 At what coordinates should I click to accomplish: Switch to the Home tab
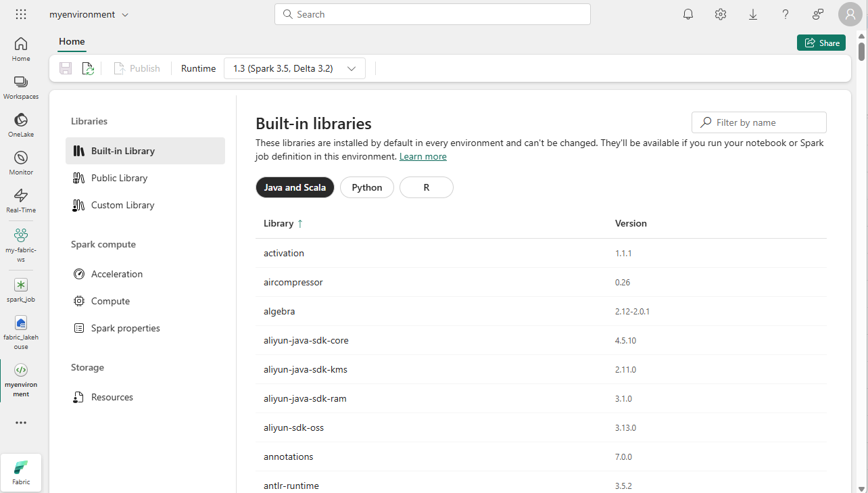72,42
